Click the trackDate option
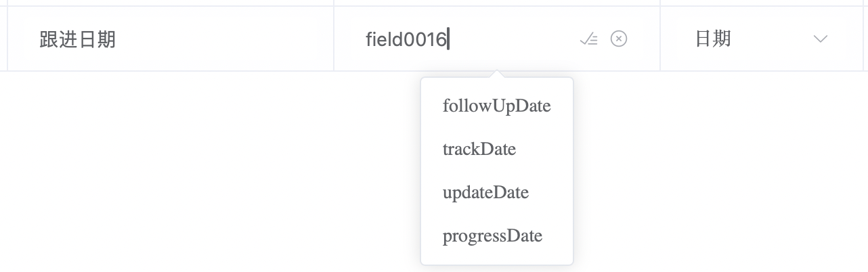 479,149
